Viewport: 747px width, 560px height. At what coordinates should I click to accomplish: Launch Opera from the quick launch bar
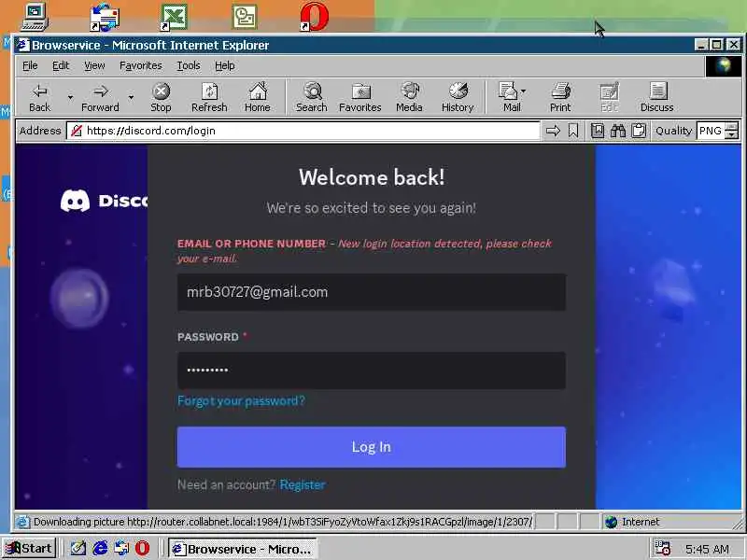pyautogui.click(x=142, y=549)
